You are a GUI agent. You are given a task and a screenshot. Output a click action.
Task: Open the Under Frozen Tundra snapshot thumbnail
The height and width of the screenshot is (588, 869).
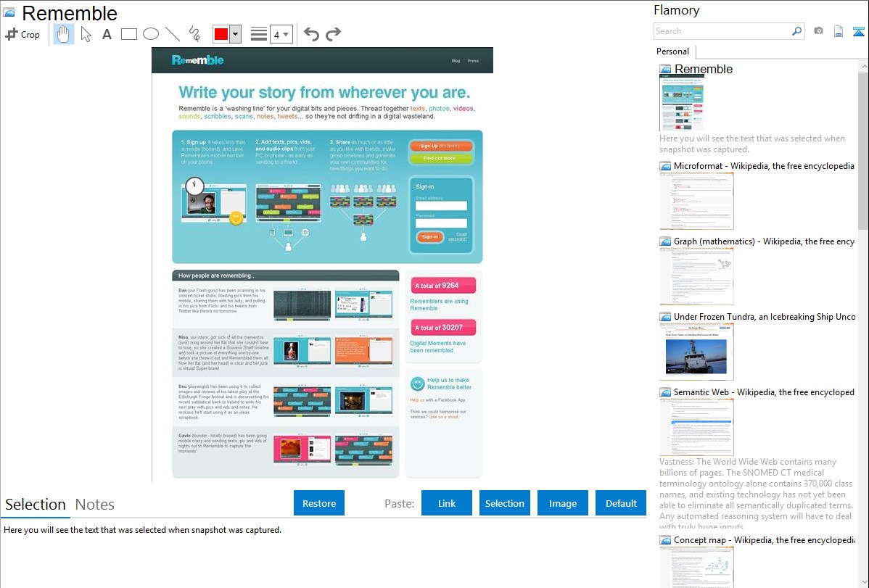click(x=696, y=352)
